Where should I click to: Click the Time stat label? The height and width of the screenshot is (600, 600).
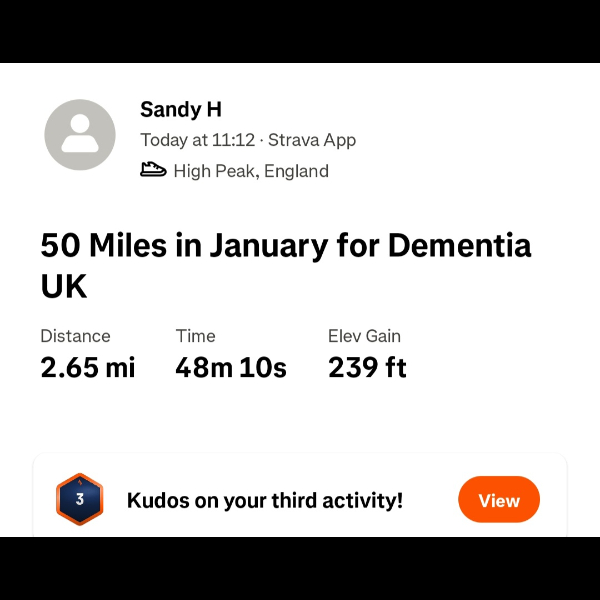coord(195,336)
